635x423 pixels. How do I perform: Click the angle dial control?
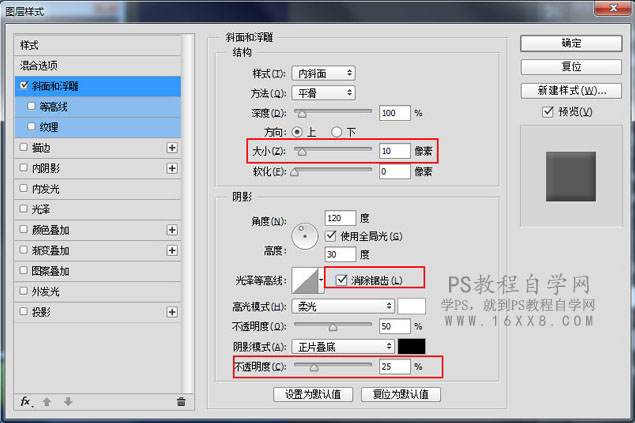pos(305,236)
